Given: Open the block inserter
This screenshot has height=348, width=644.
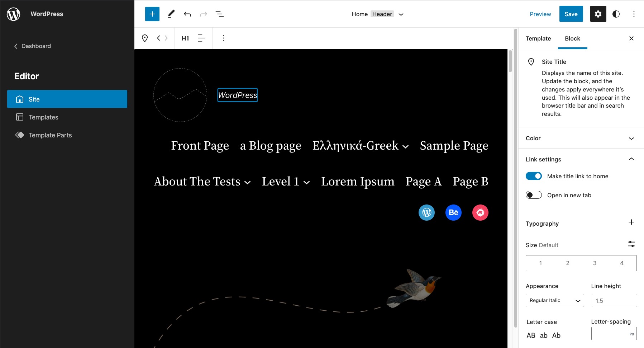Looking at the screenshot, I should coord(152,14).
